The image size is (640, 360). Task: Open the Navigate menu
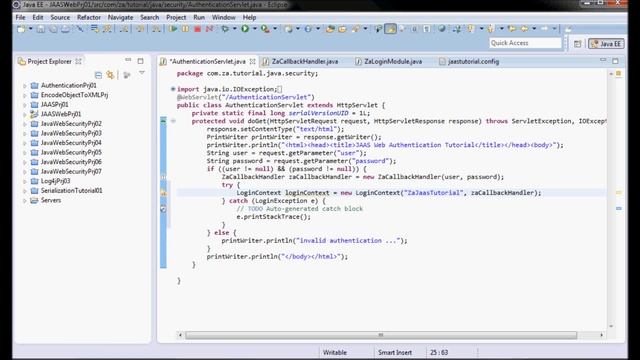(120, 18)
